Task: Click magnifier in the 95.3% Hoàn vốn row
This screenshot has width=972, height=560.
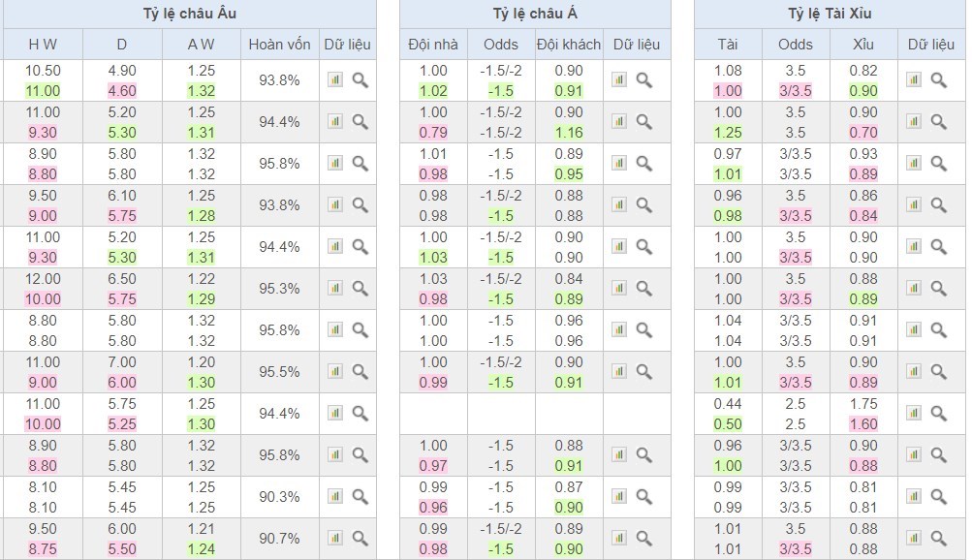Action: pyautogui.click(x=361, y=288)
